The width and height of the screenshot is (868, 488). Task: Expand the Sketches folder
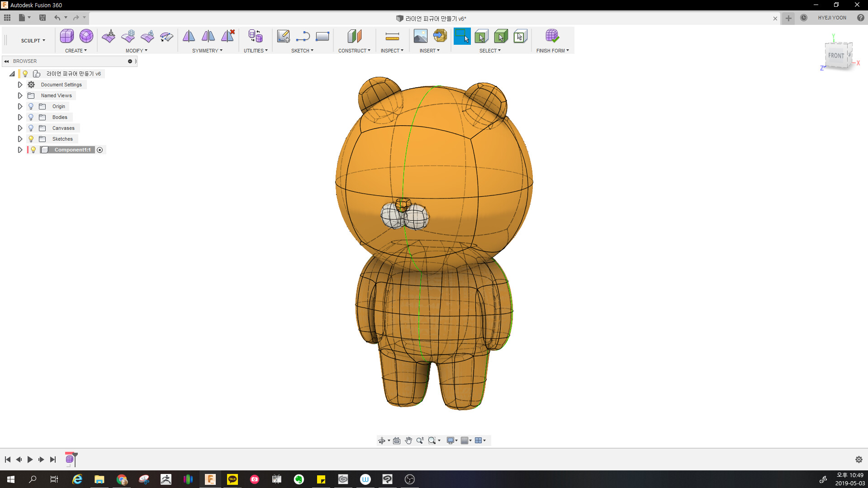point(20,139)
